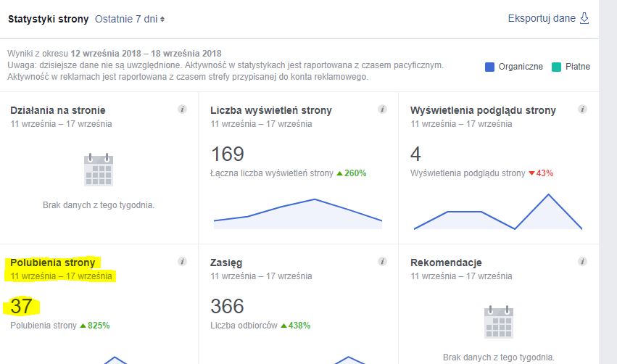Click the 'Łączna liczba wyświetleń strony' label
Screen dimensions: 617x364
(x=271, y=173)
